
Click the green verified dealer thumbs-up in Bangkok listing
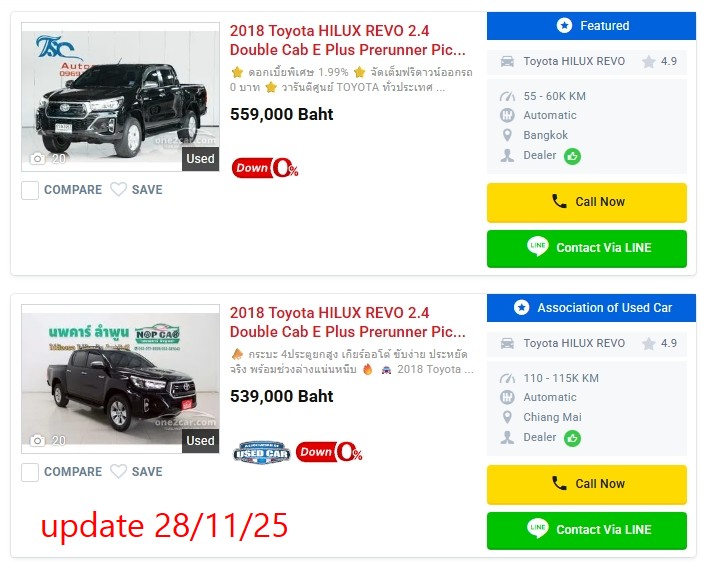coord(572,156)
